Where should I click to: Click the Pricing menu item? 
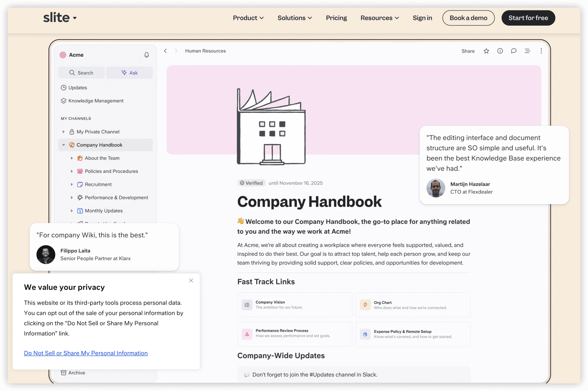click(336, 18)
